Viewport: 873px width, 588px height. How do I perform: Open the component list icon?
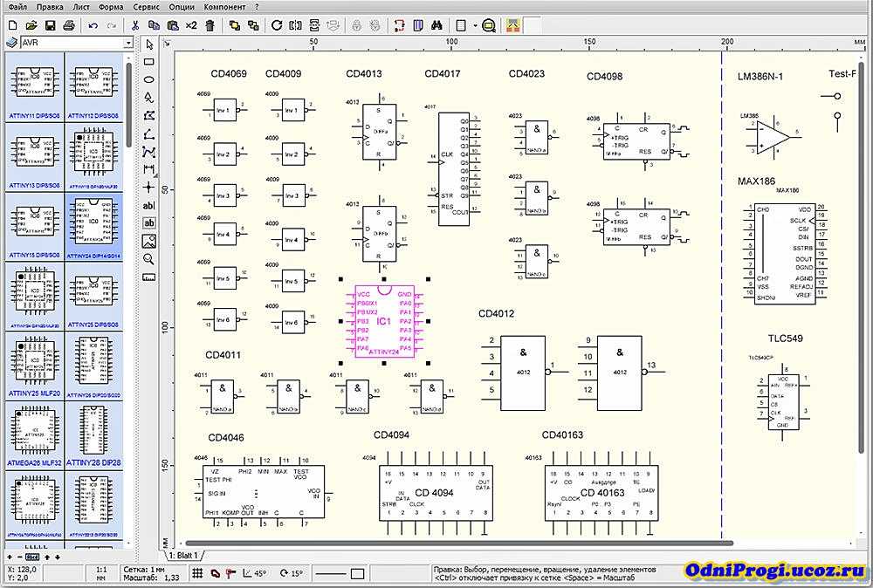(x=418, y=25)
